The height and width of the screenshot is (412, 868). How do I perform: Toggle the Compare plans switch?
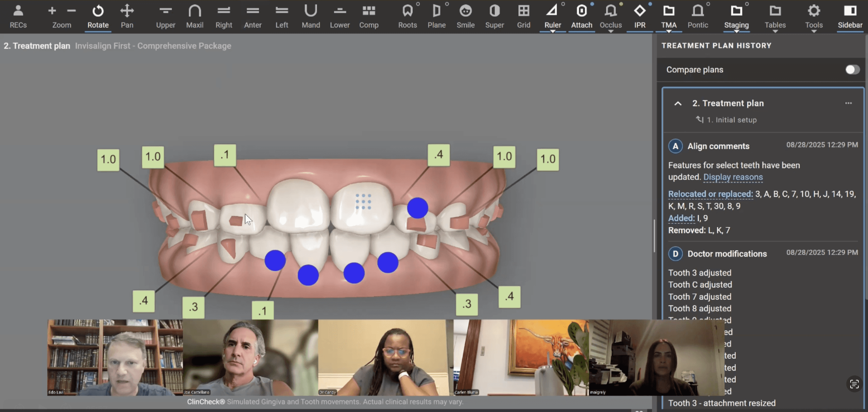(x=852, y=70)
